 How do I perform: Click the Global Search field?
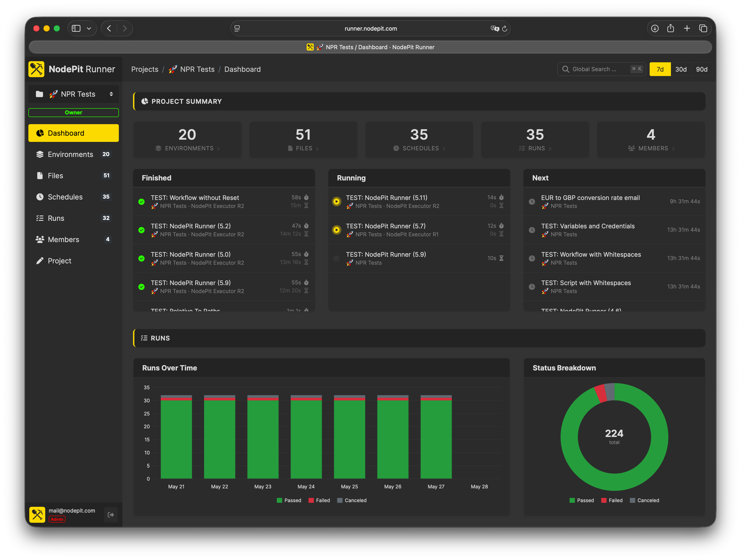click(x=601, y=69)
